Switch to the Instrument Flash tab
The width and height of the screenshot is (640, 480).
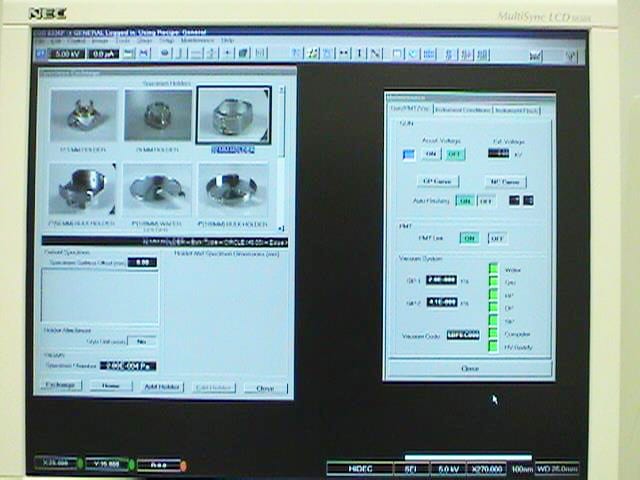(517, 110)
